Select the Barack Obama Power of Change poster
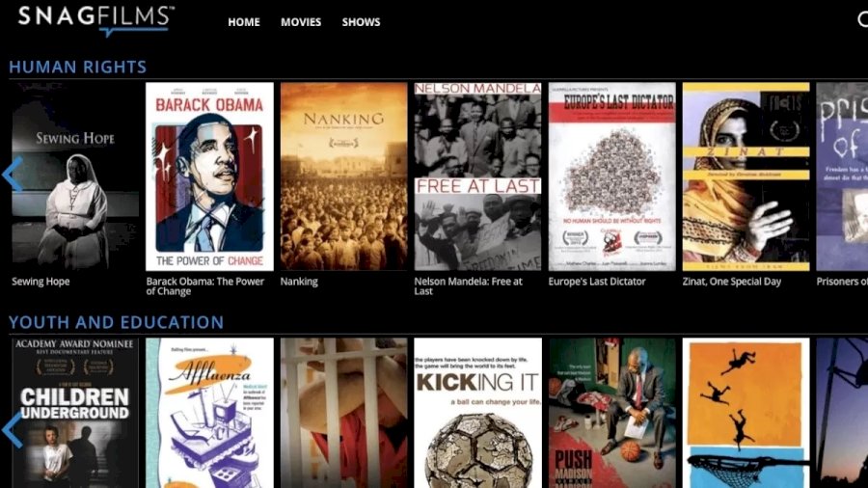Viewport: 868px width, 488px height. click(209, 176)
